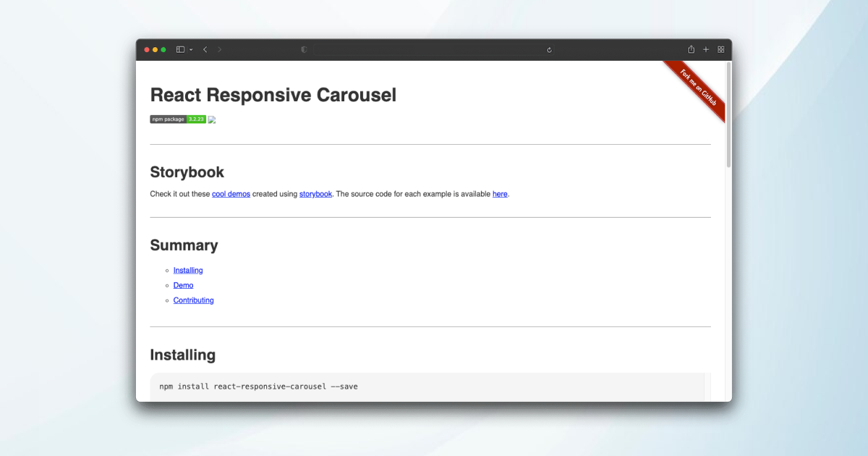Open the cool demos link

tap(231, 194)
